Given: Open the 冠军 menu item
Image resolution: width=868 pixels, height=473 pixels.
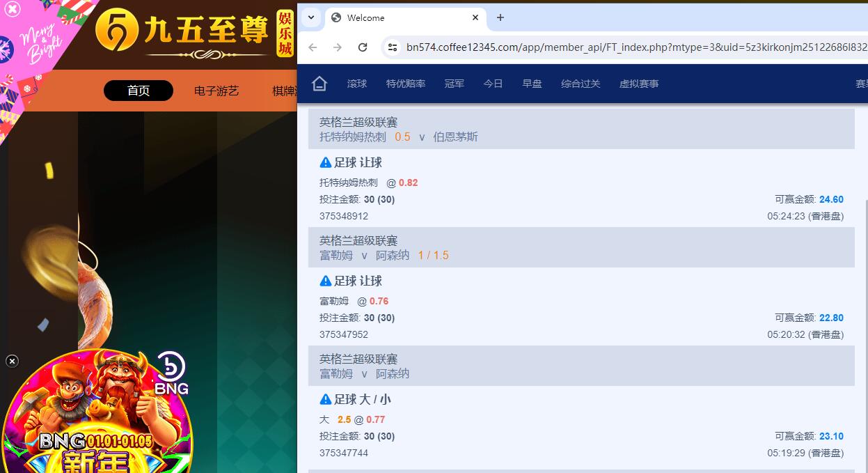Looking at the screenshot, I should point(455,84).
